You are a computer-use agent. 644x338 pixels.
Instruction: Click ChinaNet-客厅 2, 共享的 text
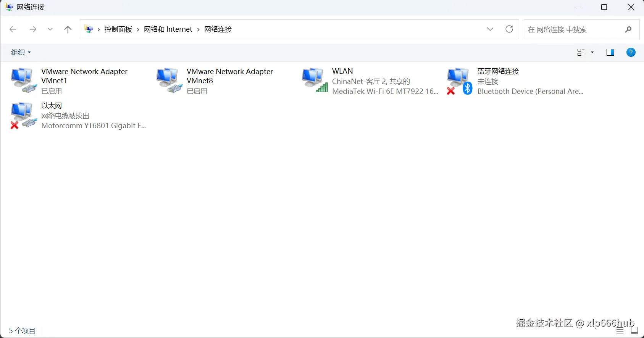pyautogui.click(x=371, y=81)
